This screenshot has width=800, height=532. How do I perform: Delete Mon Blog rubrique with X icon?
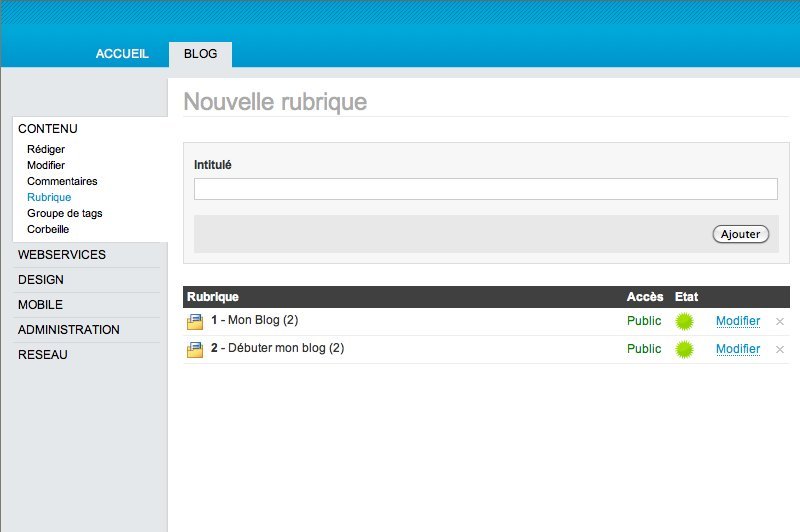[x=780, y=322]
